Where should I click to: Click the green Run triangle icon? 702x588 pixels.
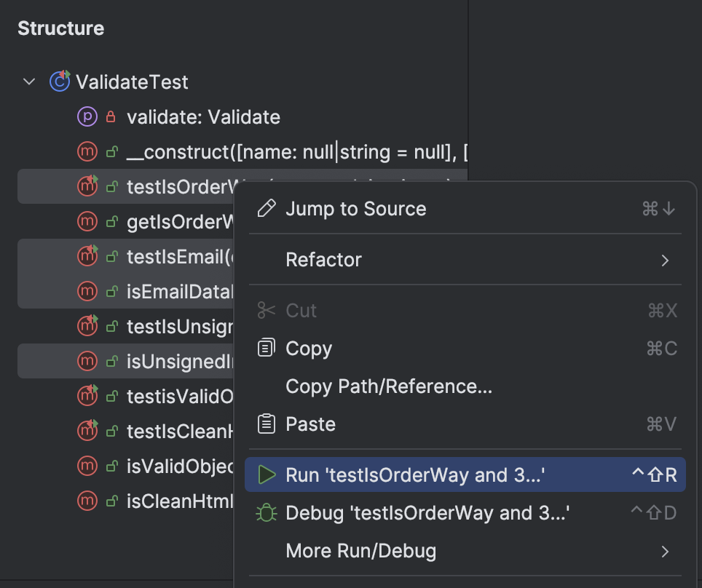(267, 475)
